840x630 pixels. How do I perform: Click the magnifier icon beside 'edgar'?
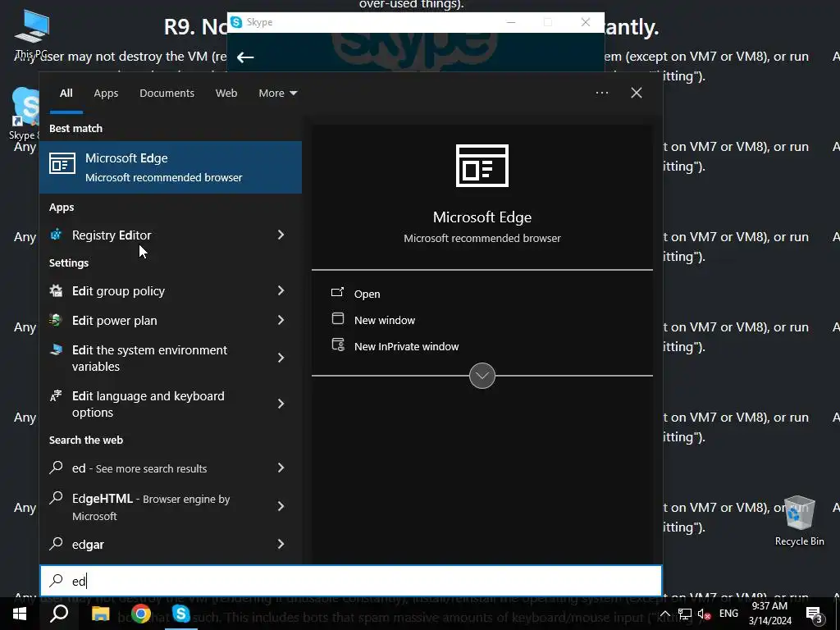tap(56, 544)
